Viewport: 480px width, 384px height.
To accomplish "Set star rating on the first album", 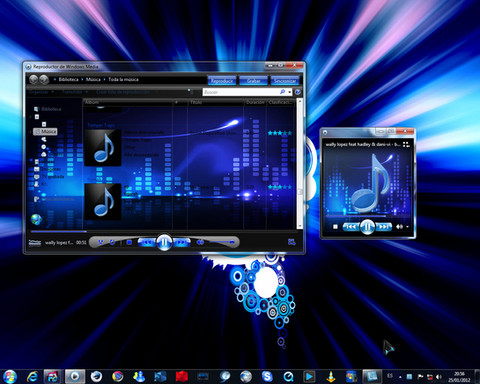I will pyautogui.click(x=279, y=133).
